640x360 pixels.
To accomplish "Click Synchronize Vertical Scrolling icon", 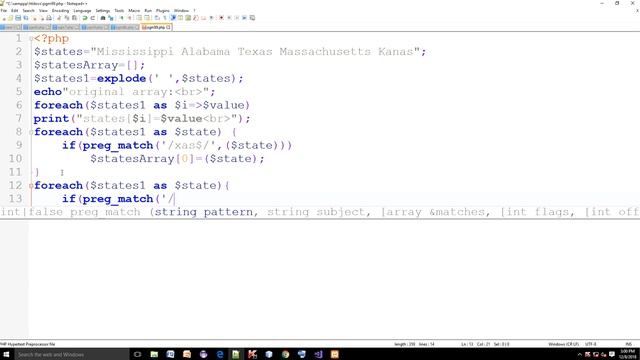I will pos(139,18).
